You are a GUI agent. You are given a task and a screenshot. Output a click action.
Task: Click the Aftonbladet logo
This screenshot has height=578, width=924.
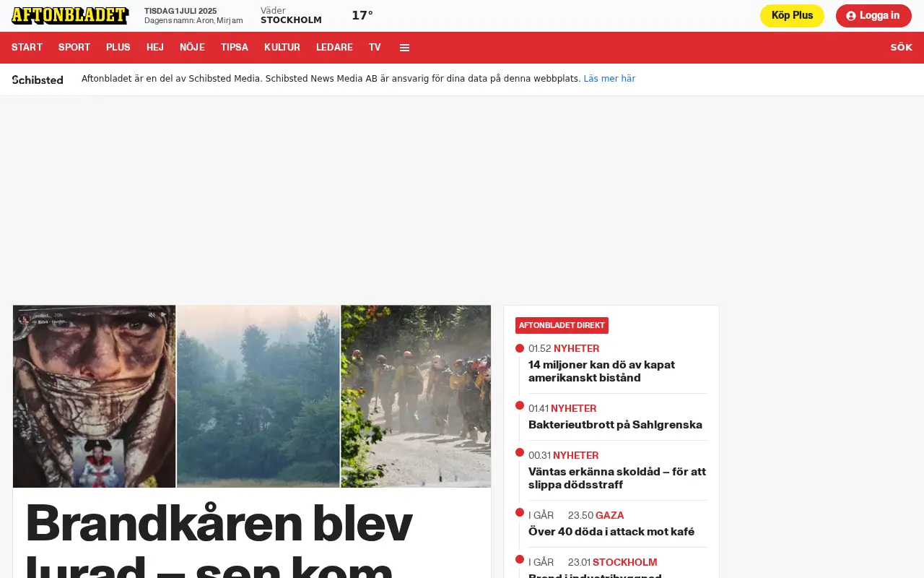(x=70, y=15)
